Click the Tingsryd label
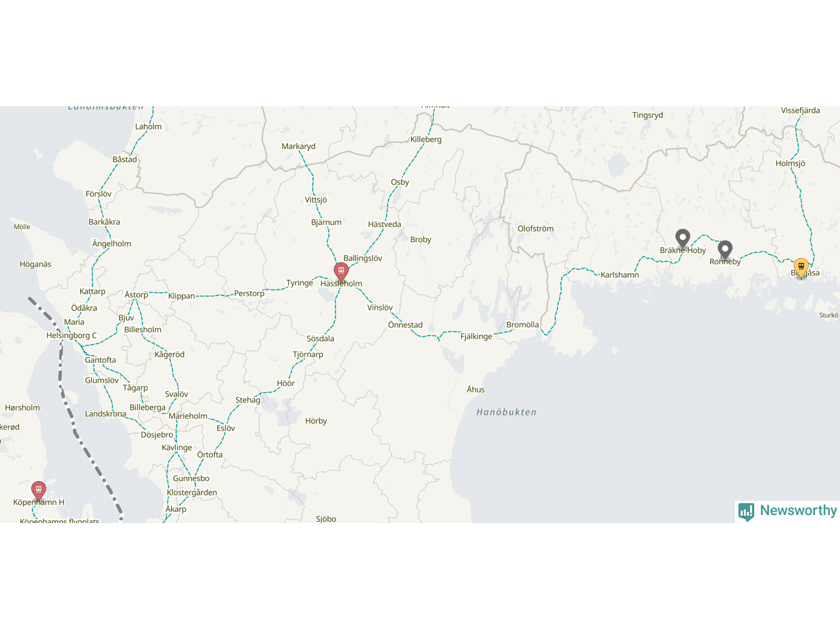Image resolution: width=840 pixels, height=630 pixels. [x=648, y=115]
